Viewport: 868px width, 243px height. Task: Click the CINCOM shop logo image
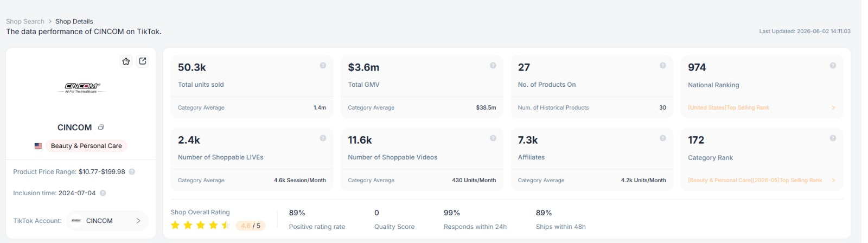[x=82, y=88]
